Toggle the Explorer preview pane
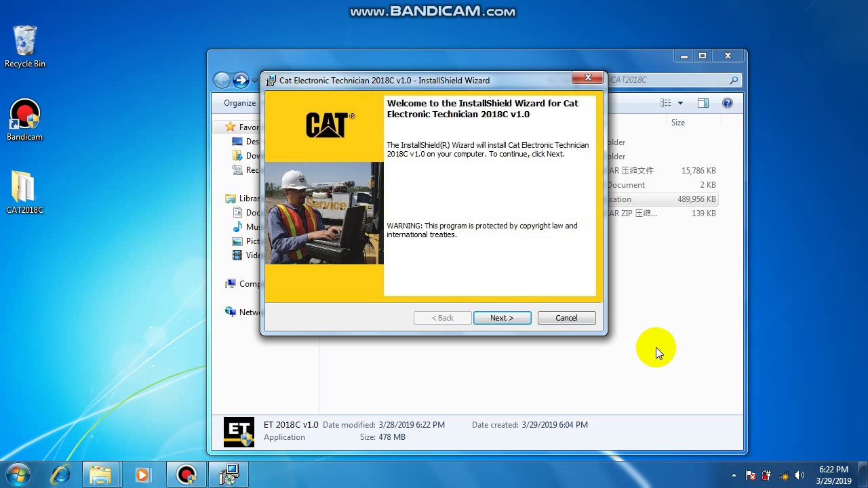The image size is (868, 488). tap(703, 103)
